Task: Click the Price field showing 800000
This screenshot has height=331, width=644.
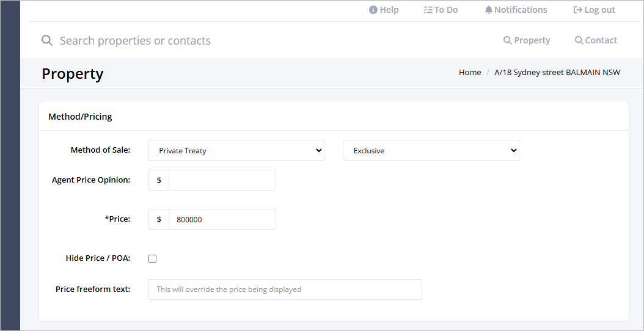Action: (x=222, y=219)
